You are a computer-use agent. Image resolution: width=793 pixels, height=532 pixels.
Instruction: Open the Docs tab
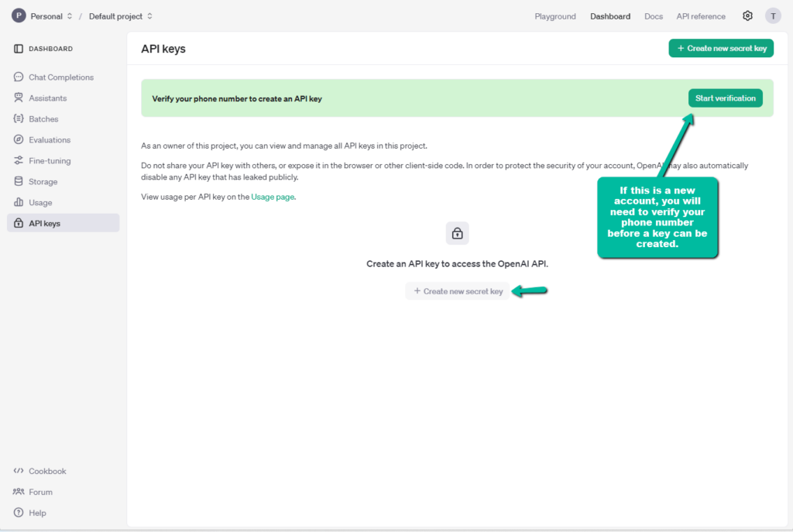[x=654, y=16]
